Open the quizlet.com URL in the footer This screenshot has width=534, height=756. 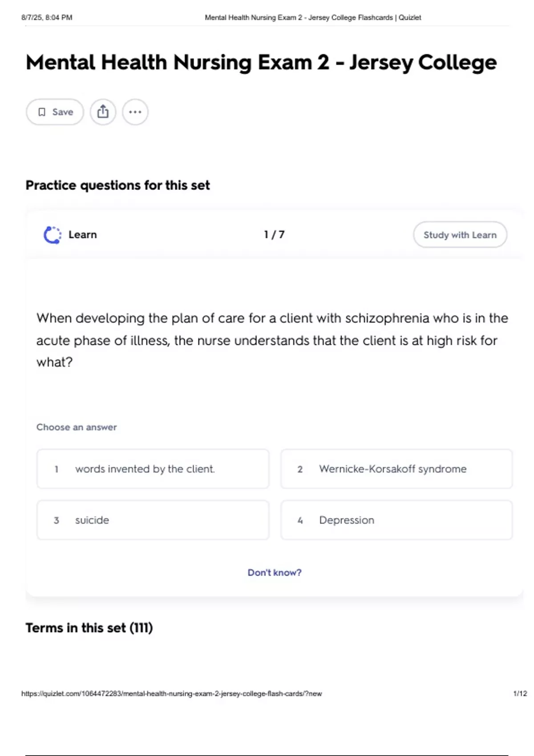coord(172,693)
